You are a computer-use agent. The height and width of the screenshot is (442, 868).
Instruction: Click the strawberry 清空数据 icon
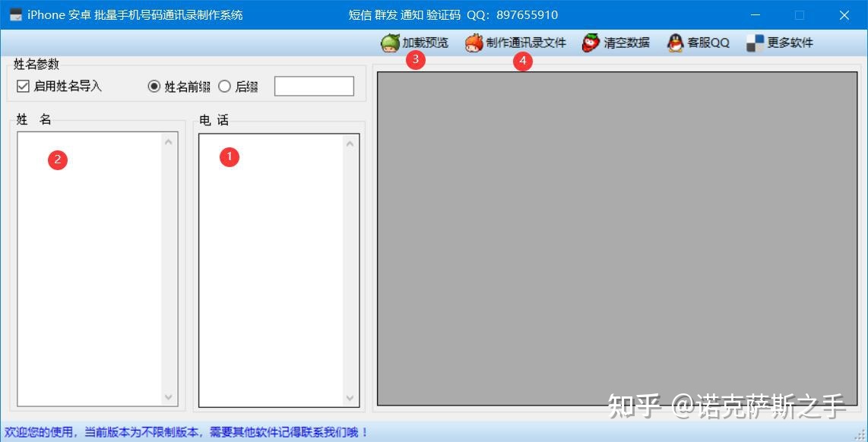pyautogui.click(x=591, y=43)
